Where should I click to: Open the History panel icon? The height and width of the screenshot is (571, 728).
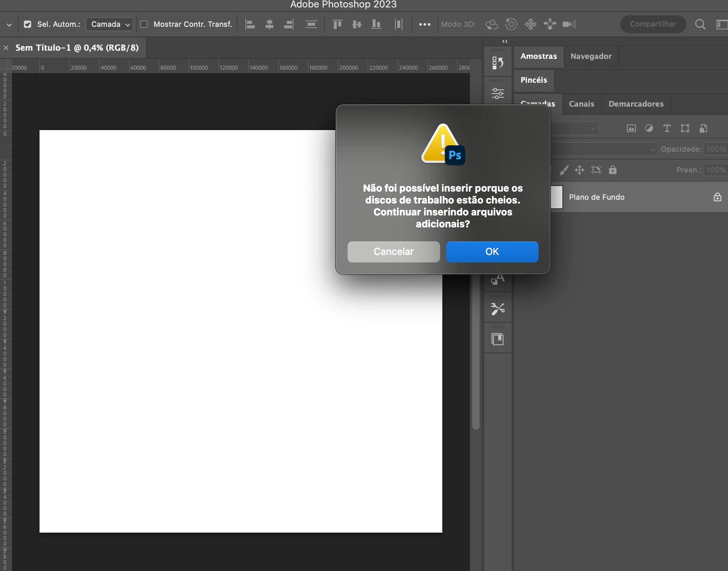coord(498,63)
